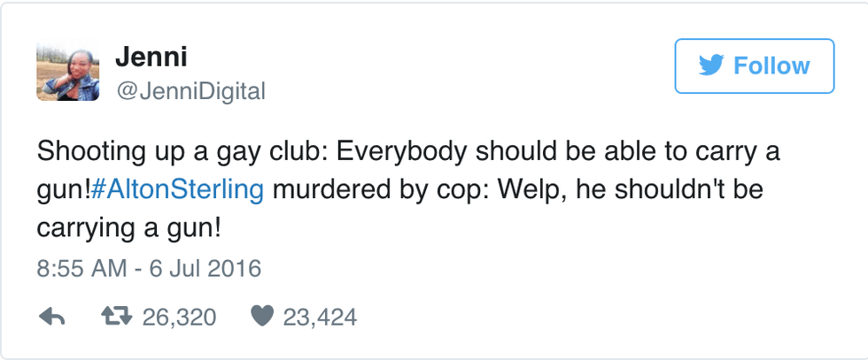This screenshot has height=360, width=868.
Task: Click the 8:55 AM time in timestamp
Action: (x=79, y=268)
